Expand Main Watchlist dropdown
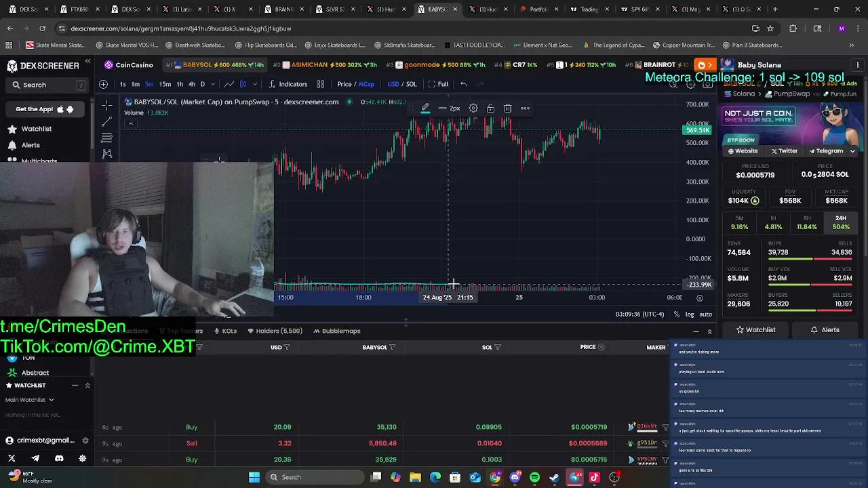 point(30,400)
